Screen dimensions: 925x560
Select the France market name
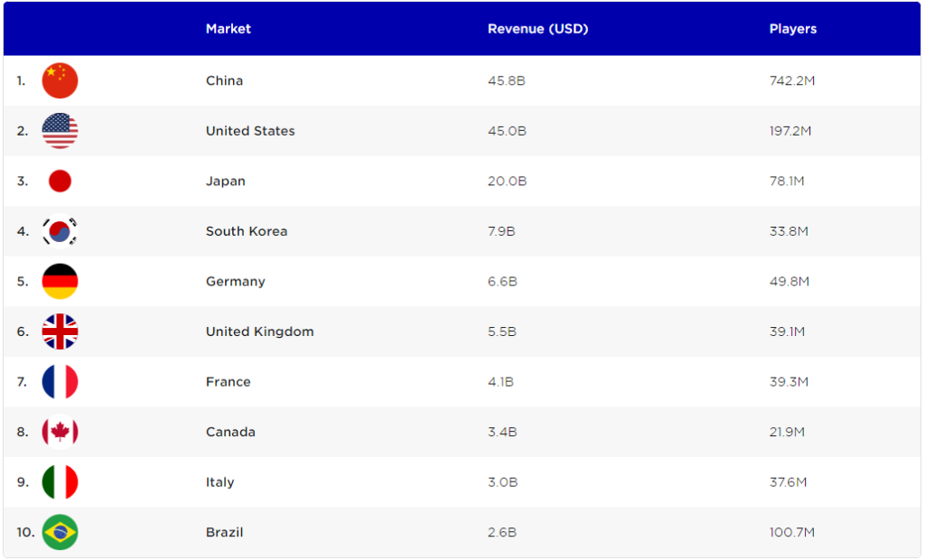229,382
